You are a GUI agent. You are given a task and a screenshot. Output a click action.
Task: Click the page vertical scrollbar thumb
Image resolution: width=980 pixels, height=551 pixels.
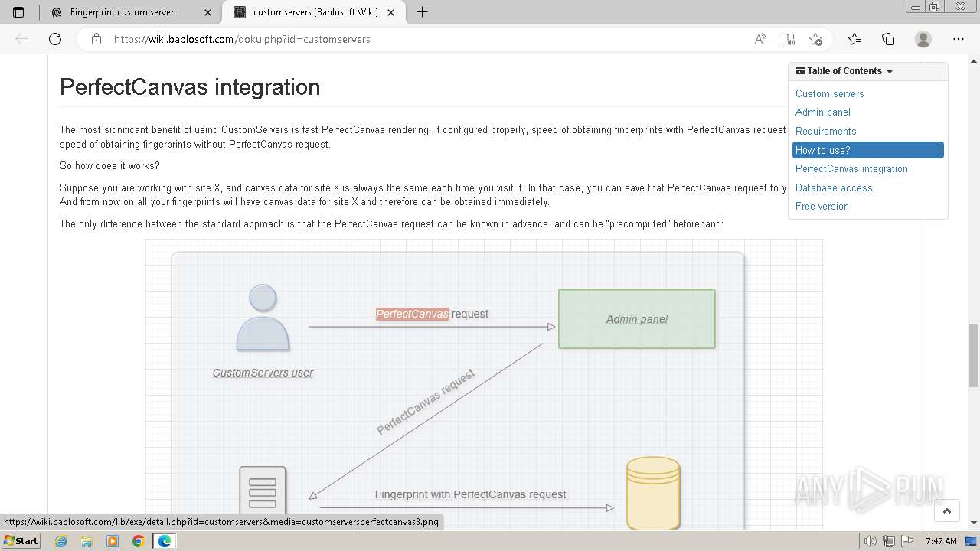[974, 356]
